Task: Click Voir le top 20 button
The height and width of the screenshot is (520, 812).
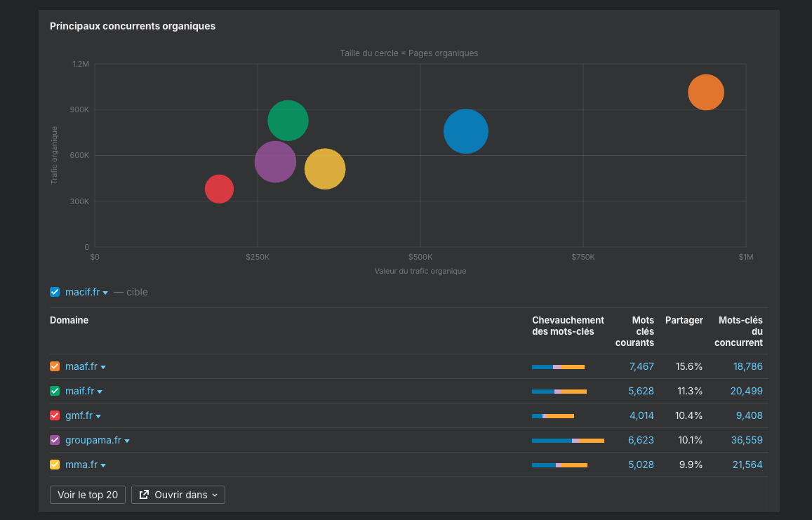Action: pyautogui.click(x=88, y=495)
